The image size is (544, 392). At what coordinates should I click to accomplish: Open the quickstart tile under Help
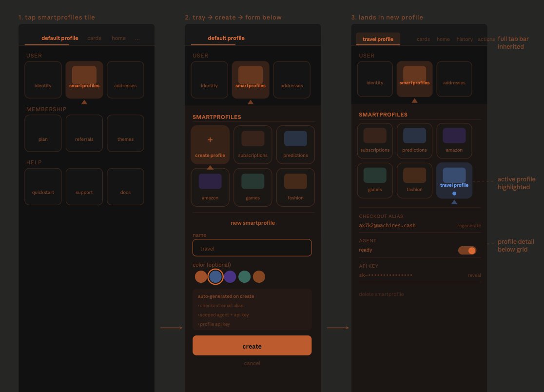(x=43, y=187)
